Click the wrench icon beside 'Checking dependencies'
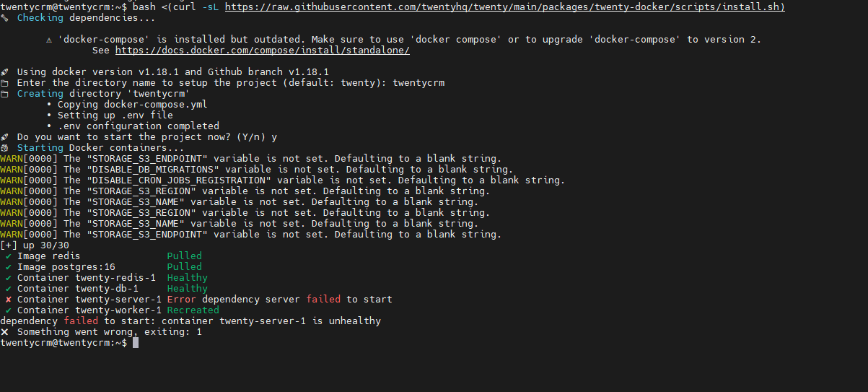This screenshot has width=868, height=392. [4, 17]
